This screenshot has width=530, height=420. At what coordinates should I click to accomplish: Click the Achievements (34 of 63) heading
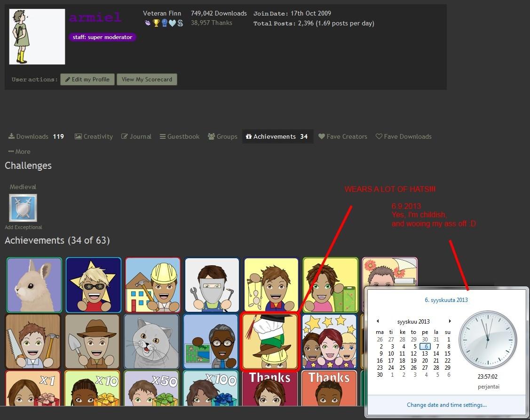pos(57,240)
